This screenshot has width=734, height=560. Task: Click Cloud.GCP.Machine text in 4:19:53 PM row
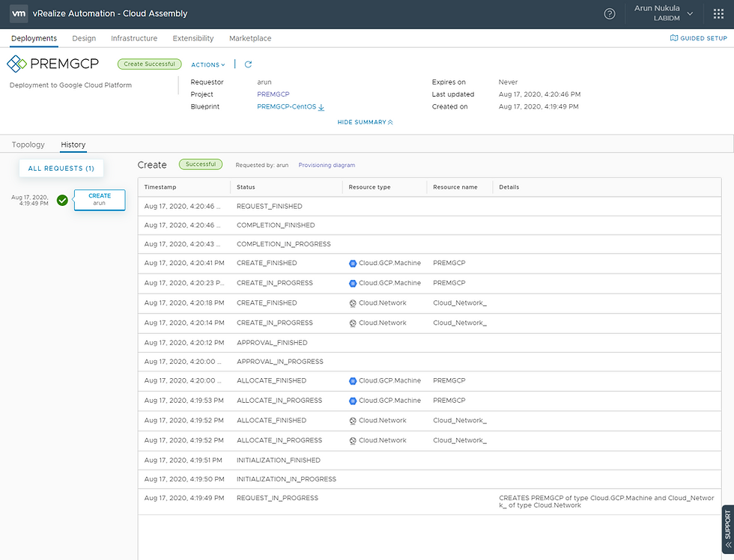point(389,401)
